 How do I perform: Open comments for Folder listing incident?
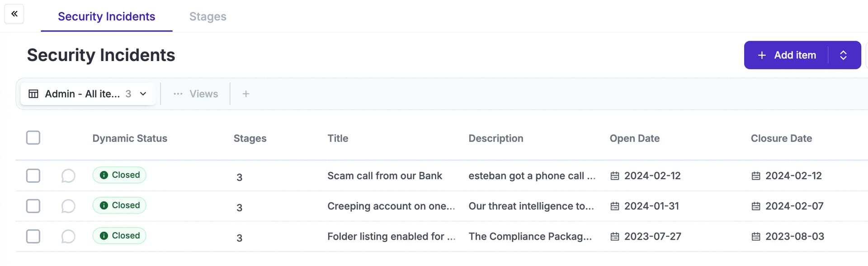pos(68,236)
